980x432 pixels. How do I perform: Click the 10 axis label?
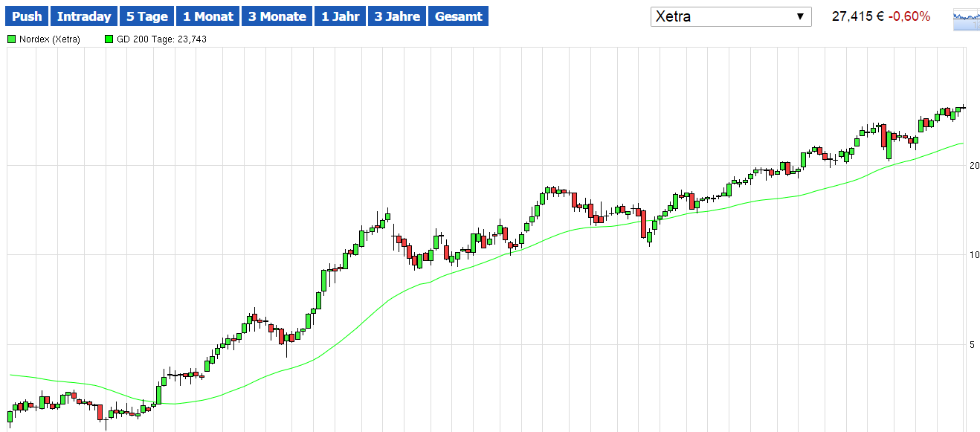[974, 255]
